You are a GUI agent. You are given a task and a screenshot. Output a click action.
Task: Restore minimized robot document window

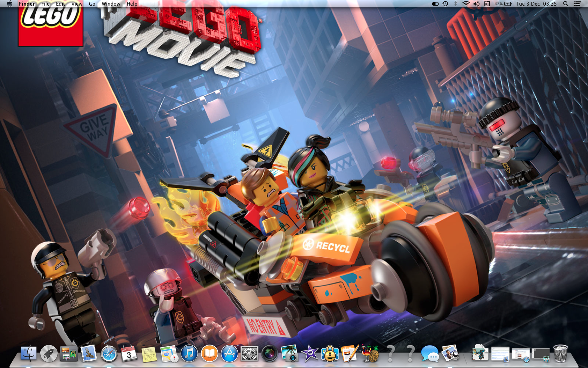tap(480, 353)
